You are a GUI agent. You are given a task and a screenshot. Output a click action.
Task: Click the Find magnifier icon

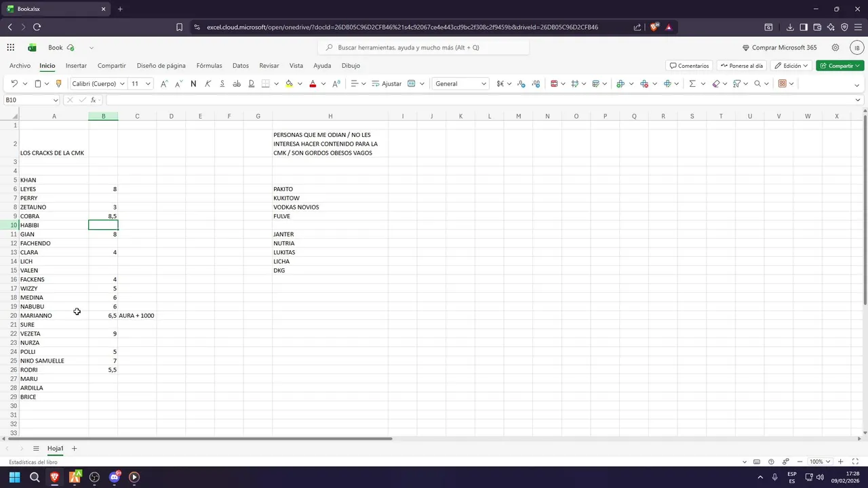758,83
